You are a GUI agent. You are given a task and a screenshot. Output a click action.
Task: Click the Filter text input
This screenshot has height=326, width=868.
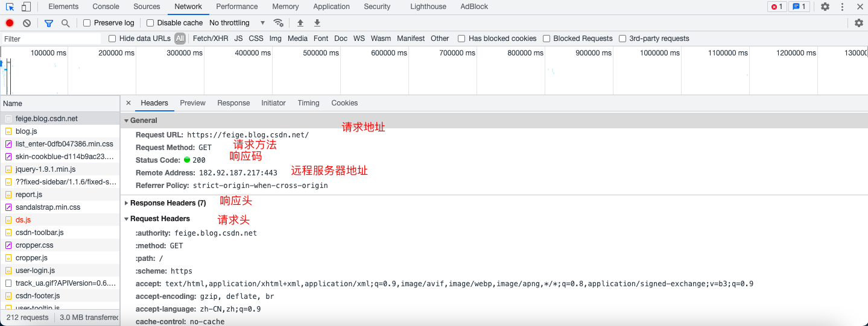click(51, 39)
